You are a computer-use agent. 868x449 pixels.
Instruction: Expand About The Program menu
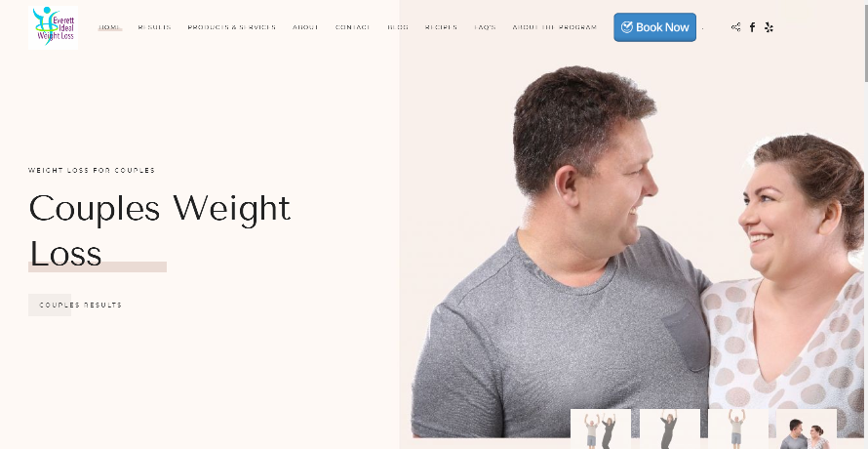pyautogui.click(x=555, y=27)
